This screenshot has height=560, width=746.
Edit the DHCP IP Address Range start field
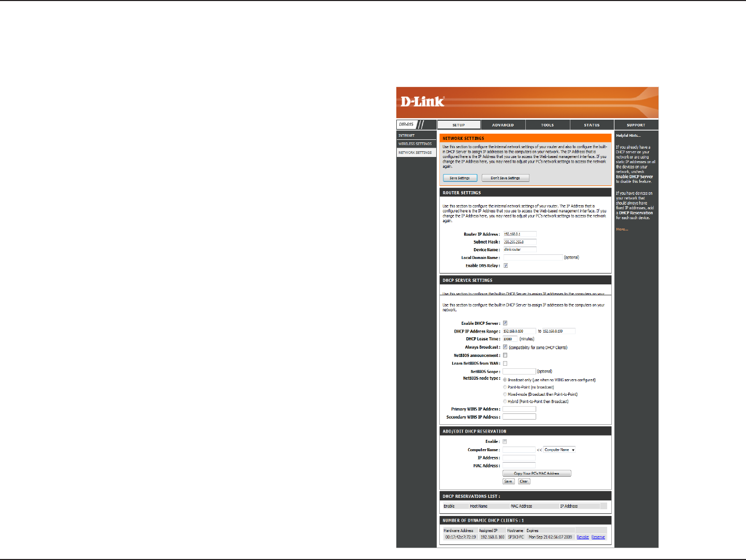519,331
